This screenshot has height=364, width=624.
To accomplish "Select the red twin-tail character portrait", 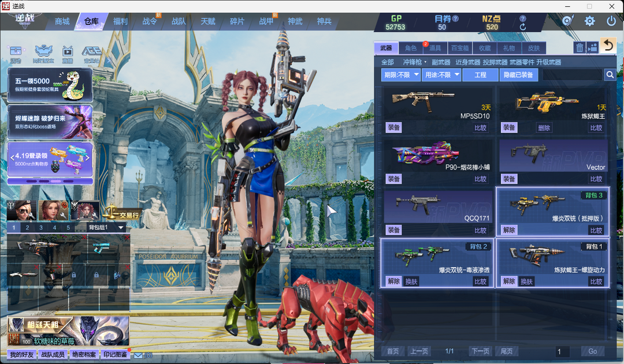I will click(x=85, y=210).
